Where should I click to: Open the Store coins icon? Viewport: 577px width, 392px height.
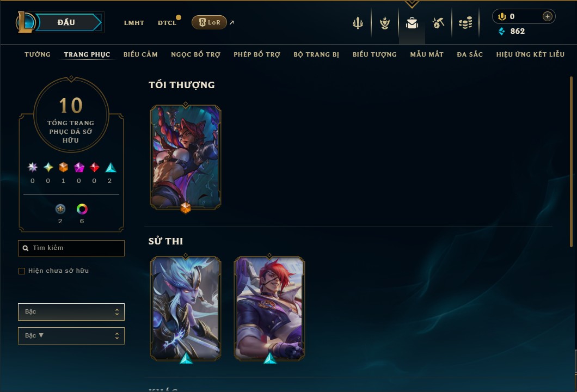(465, 23)
